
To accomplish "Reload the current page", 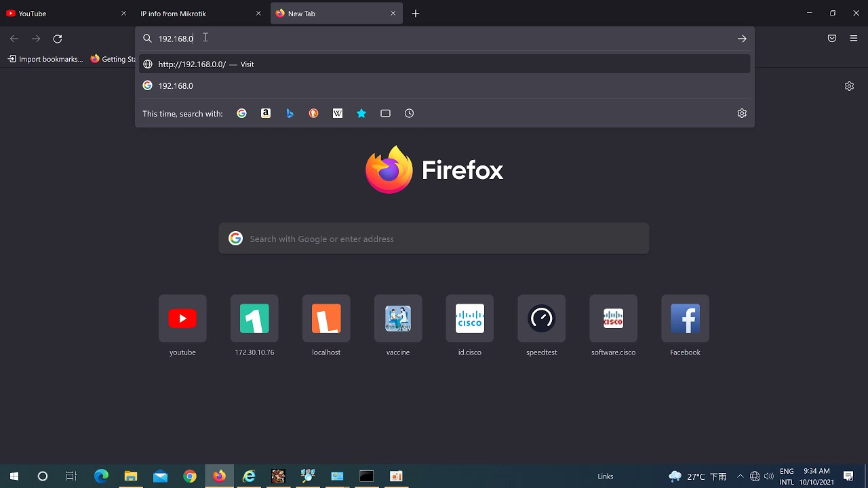I will click(x=58, y=39).
